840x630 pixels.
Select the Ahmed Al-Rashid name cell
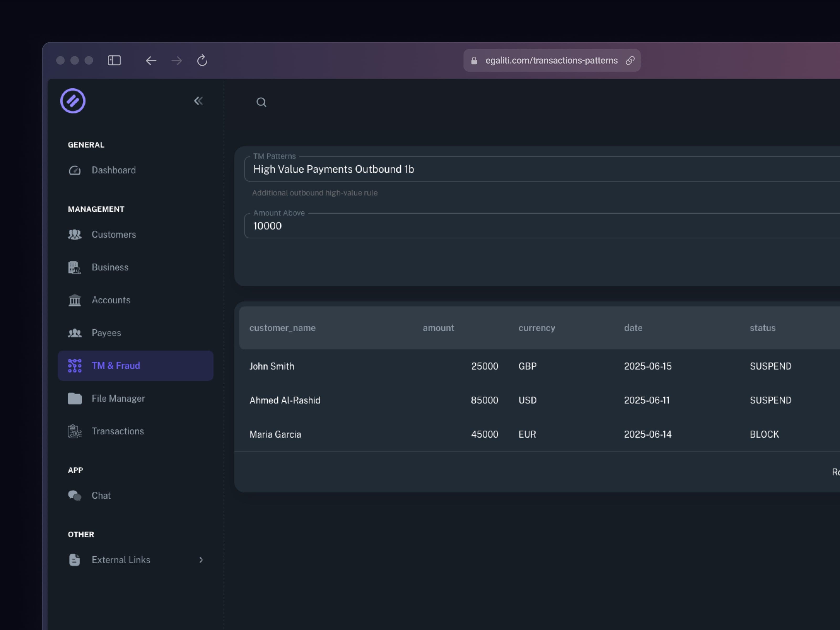[285, 400]
